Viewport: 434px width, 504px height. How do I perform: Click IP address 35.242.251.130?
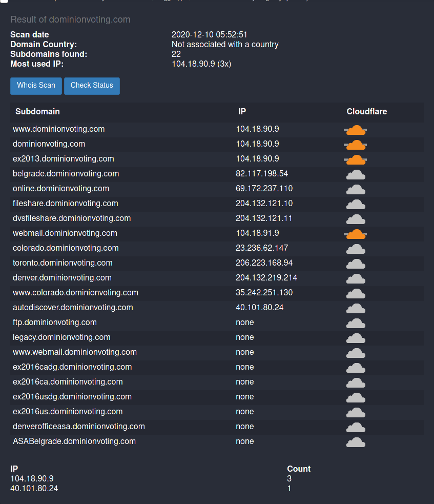[264, 292]
